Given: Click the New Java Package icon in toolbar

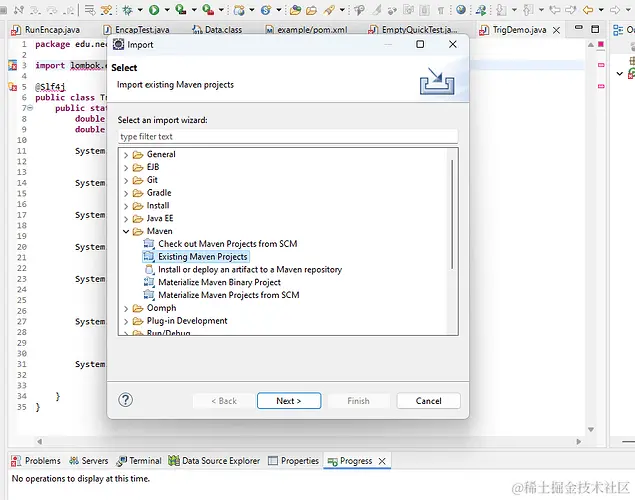Looking at the screenshot, I should click(x=239, y=9).
